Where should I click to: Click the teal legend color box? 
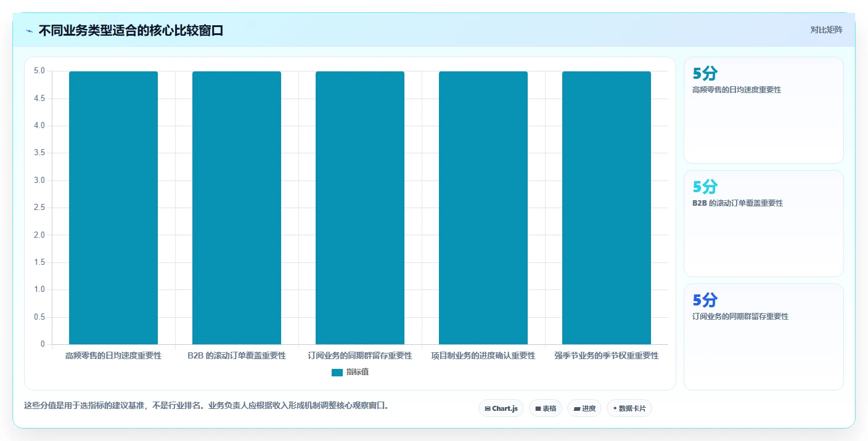click(x=337, y=372)
